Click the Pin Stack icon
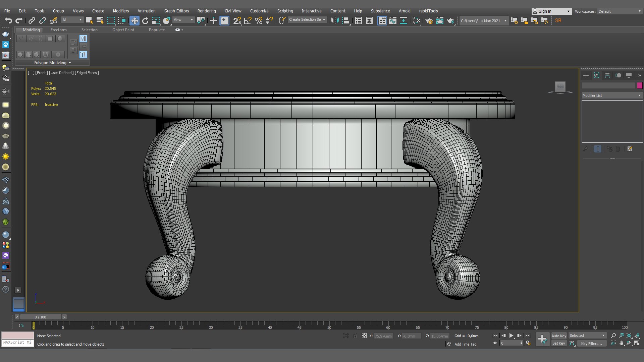 pyautogui.click(x=586, y=149)
